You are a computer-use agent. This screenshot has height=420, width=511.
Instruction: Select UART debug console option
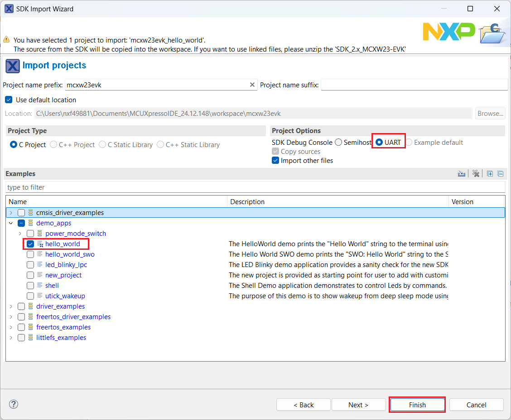pyautogui.click(x=379, y=142)
